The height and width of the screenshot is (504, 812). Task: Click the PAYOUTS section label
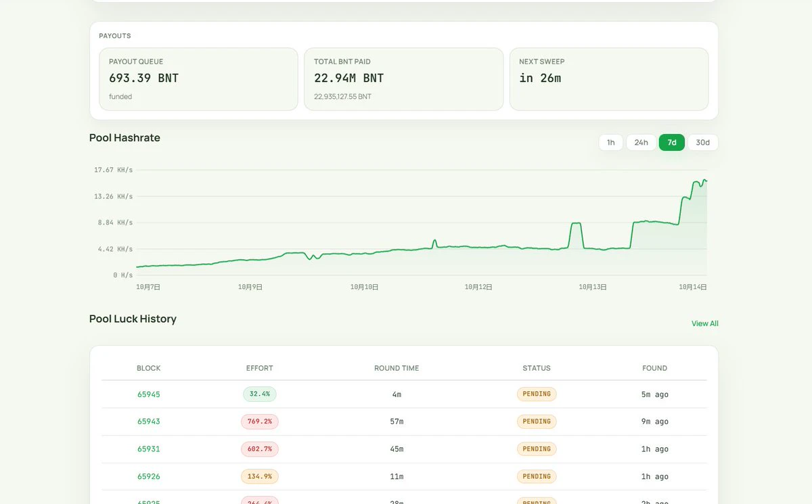(x=115, y=36)
